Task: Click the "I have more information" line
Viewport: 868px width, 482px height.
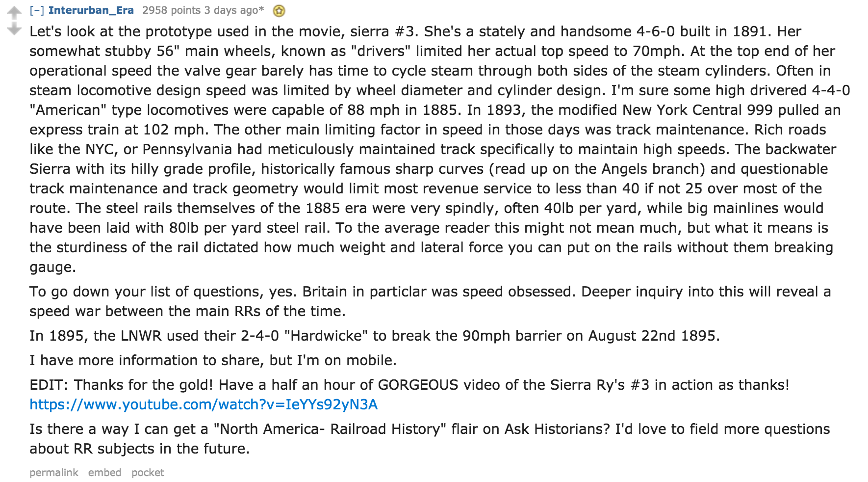Action: click(x=213, y=360)
